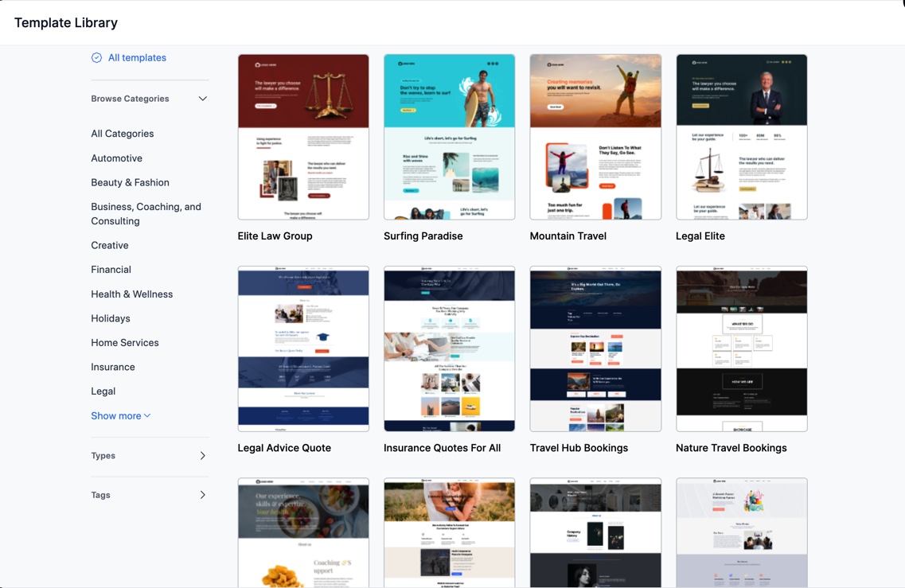905x588 pixels.
Task: Click the Legal Advice Quote title text
Action: pyautogui.click(x=284, y=448)
